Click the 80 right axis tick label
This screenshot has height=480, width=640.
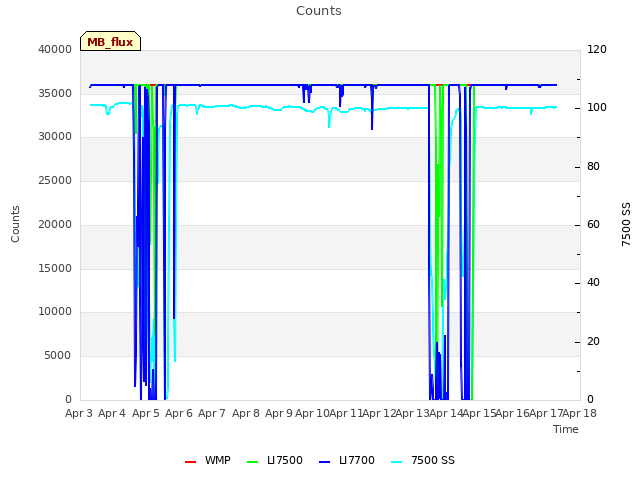click(593, 167)
